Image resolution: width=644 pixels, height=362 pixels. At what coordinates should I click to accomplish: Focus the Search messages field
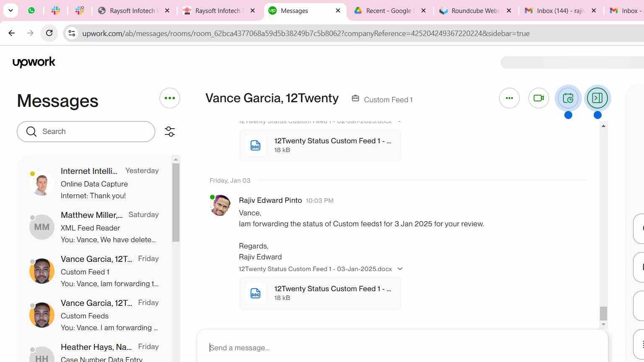[86, 132]
